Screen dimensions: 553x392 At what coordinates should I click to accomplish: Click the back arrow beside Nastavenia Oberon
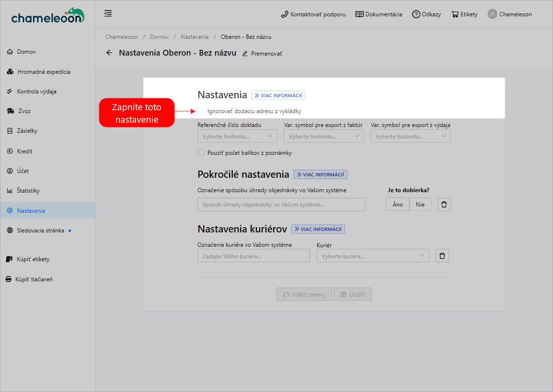pyautogui.click(x=109, y=53)
